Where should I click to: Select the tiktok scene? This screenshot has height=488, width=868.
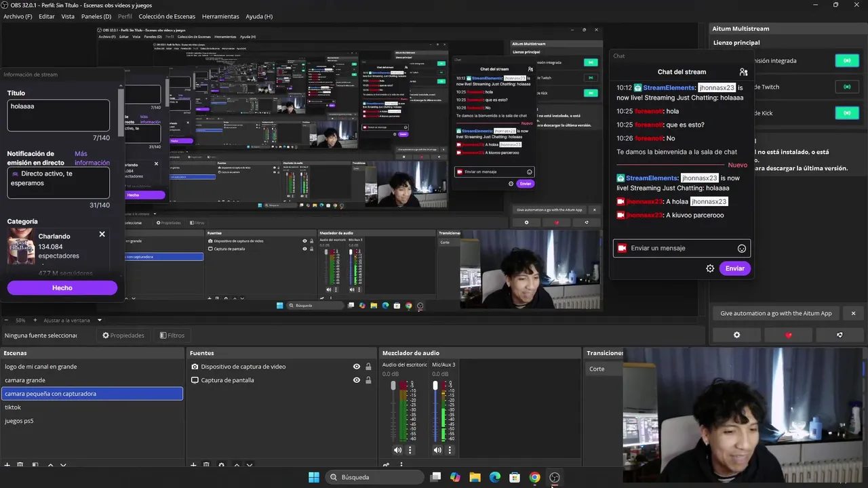click(92, 407)
